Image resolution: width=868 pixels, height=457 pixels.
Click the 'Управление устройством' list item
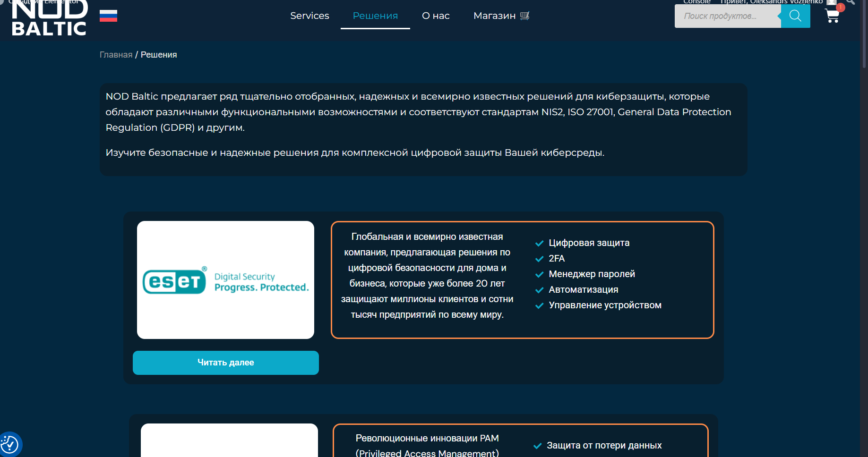click(605, 305)
